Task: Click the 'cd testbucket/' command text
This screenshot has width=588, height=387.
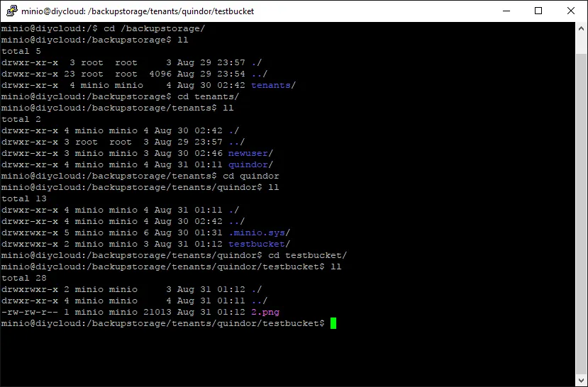Action: 308,255
